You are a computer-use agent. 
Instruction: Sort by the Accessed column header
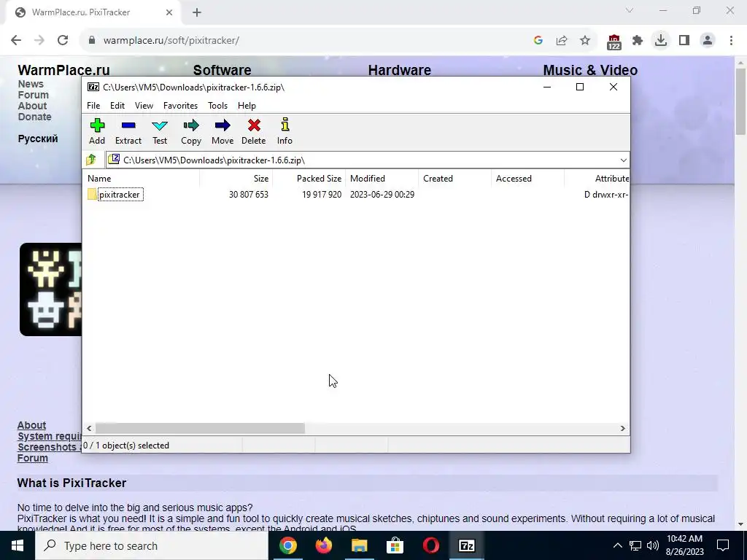coord(527,179)
